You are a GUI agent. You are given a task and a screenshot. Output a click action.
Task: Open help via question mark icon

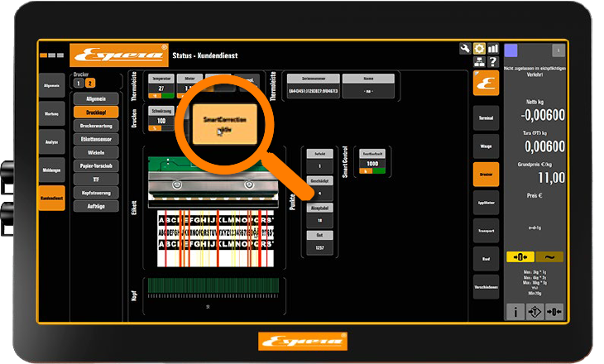point(493,62)
